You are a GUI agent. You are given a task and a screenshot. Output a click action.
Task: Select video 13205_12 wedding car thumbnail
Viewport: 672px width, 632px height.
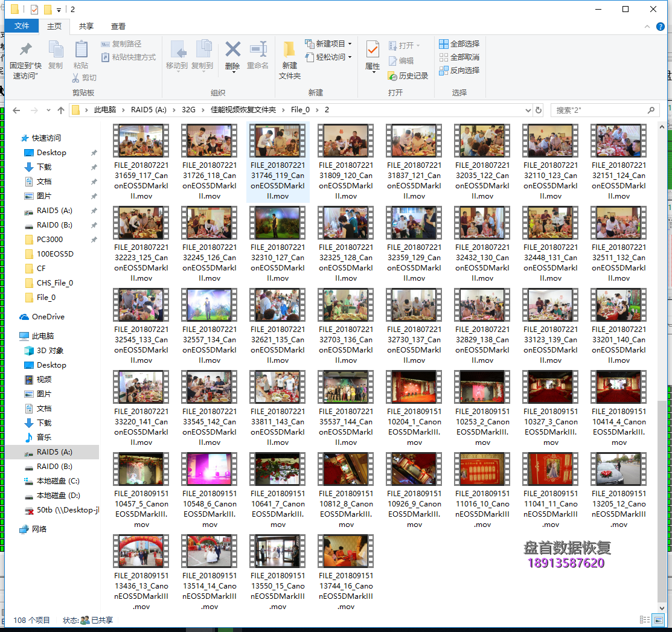pyautogui.click(x=618, y=469)
